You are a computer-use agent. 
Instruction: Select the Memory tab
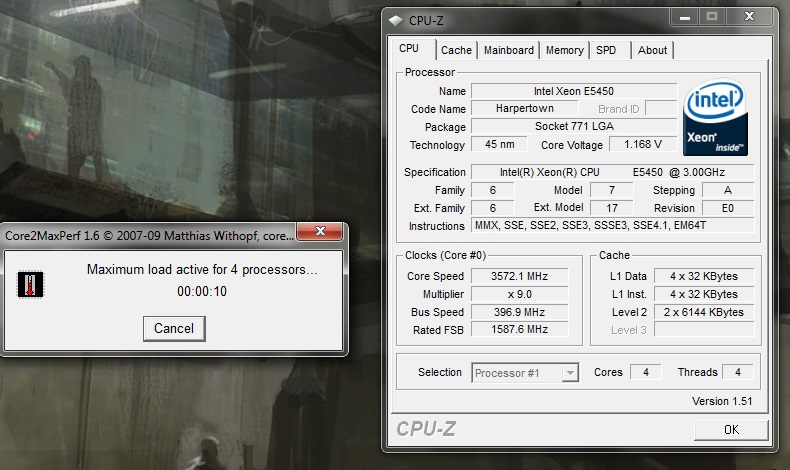coord(565,50)
